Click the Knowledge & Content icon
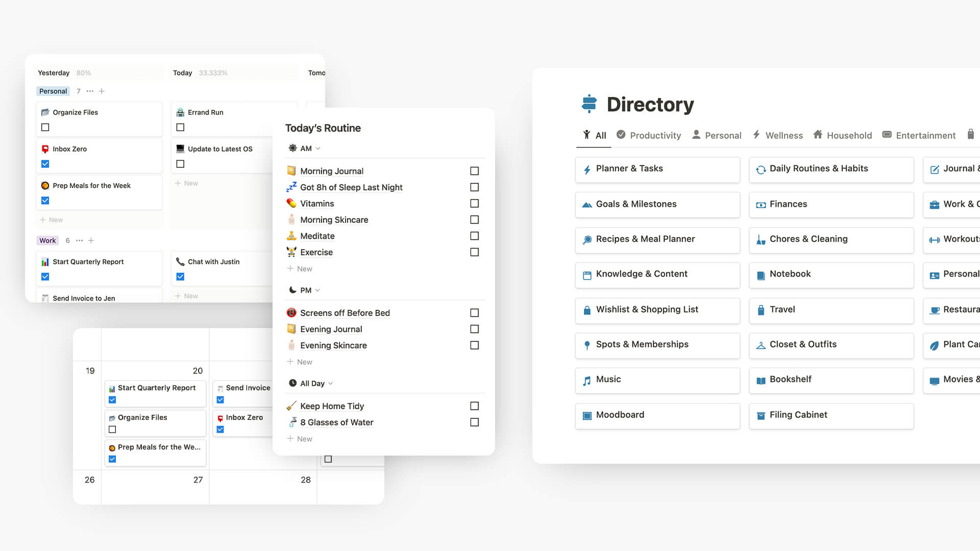 587,274
